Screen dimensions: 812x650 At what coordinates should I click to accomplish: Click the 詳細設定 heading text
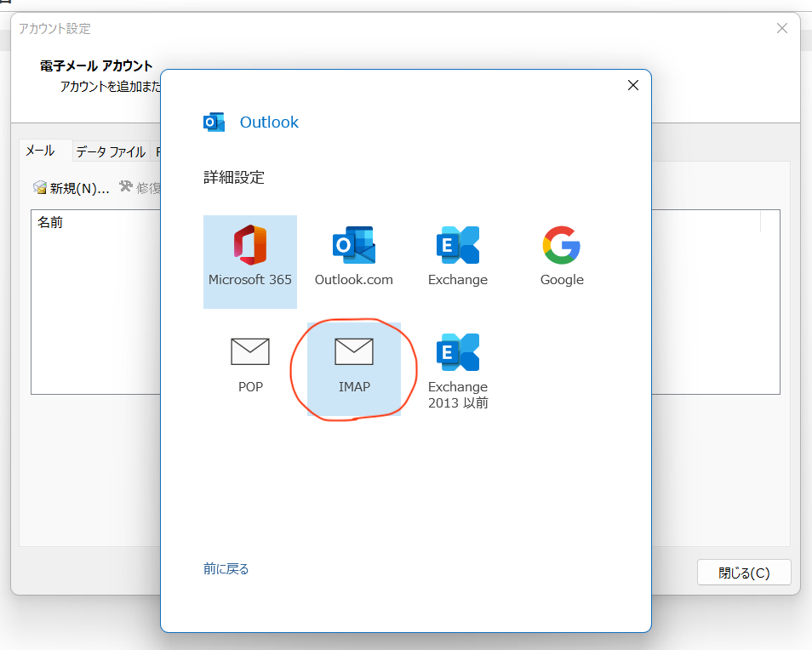[233, 178]
